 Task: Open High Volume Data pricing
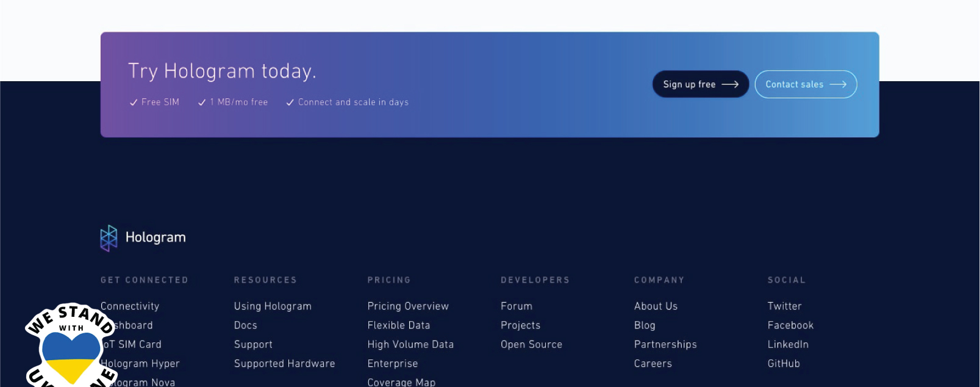point(410,344)
